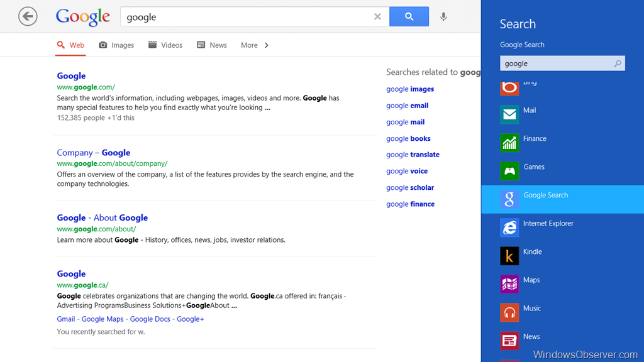Open the Finance app icon
The image size is (644, 362).
[509, 143]
